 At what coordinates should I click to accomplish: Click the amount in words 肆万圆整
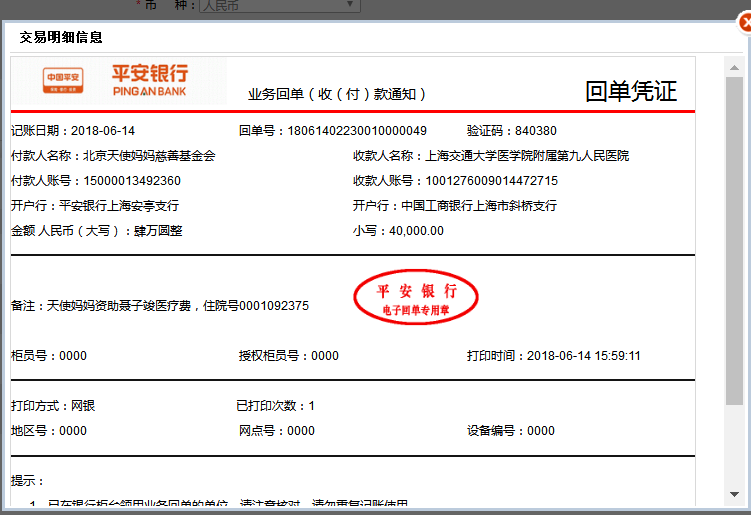[158, 231]
